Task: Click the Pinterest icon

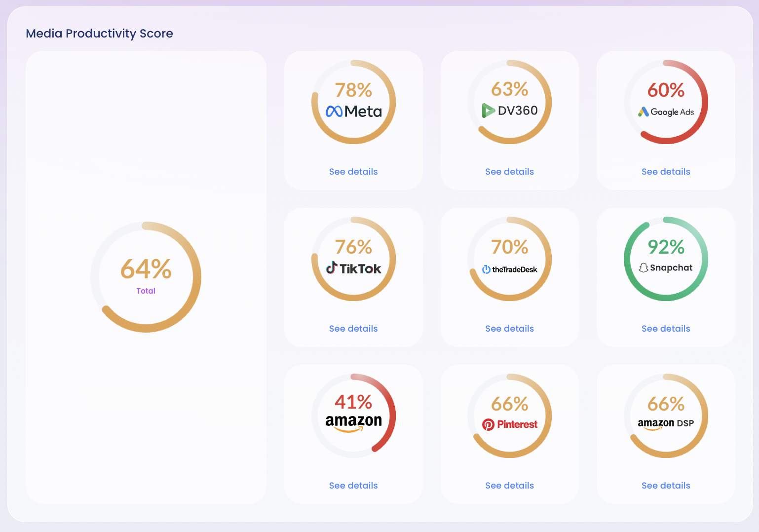Action: (x=489, y=424)
